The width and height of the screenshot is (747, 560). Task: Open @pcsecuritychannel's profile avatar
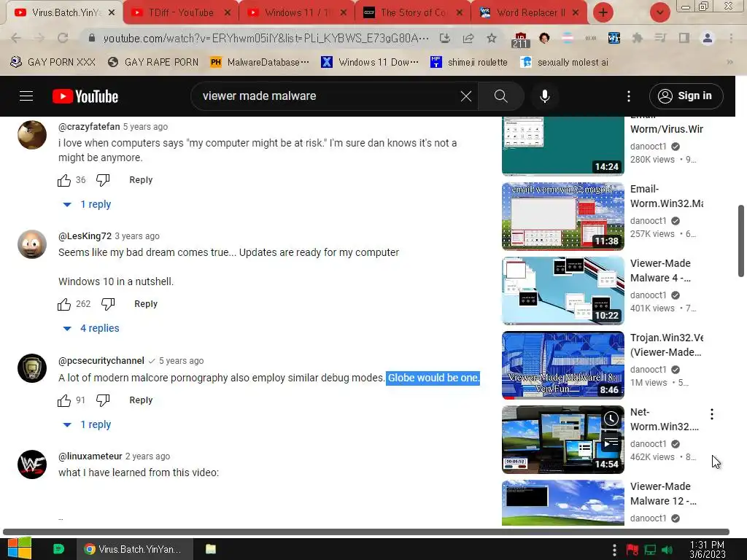[x=32, y=368]
